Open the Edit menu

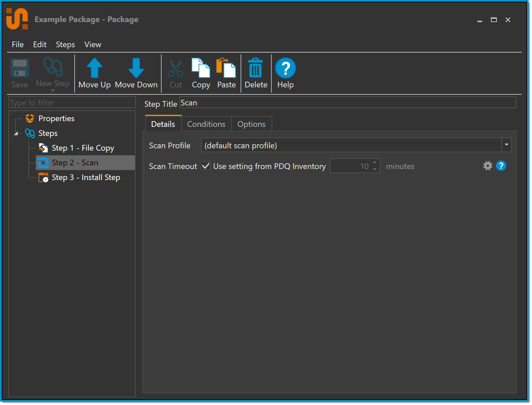tap(40, 45)
